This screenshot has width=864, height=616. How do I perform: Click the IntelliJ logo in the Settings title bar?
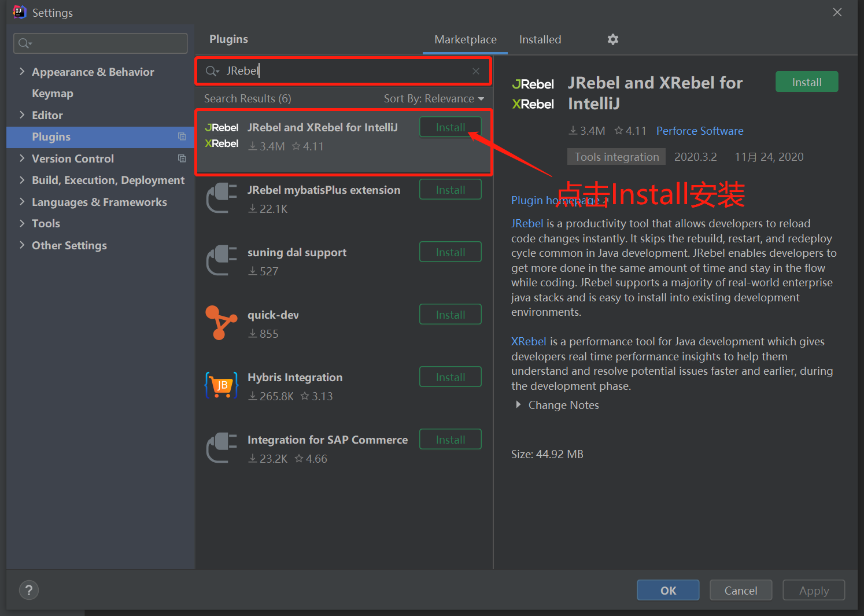click(20, 12)
